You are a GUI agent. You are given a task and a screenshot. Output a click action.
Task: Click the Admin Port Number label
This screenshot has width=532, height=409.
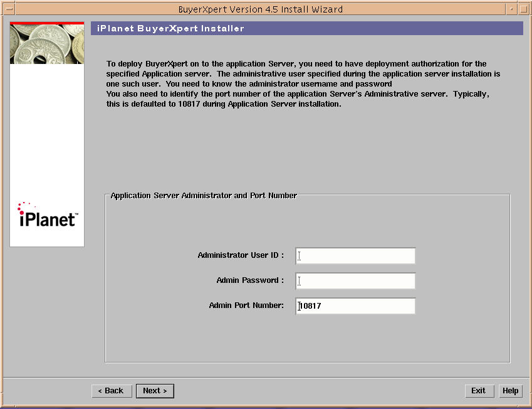tap(246, 305)
